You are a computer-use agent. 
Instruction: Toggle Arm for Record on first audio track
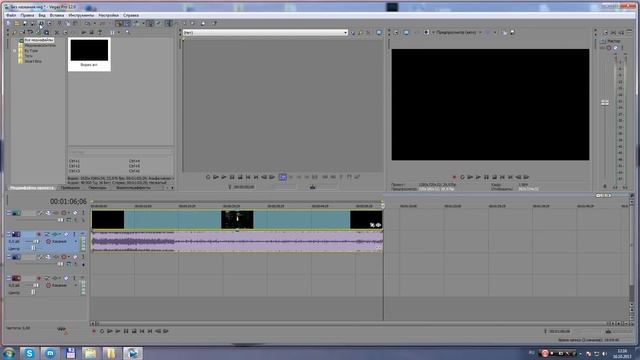(x=39, y=234)
